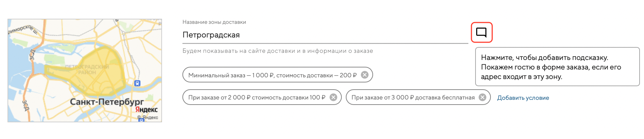The image size is (644, 139).
Task: Delete the 2 000 ₽ order delivery condition
Action: tap(333, 97)
